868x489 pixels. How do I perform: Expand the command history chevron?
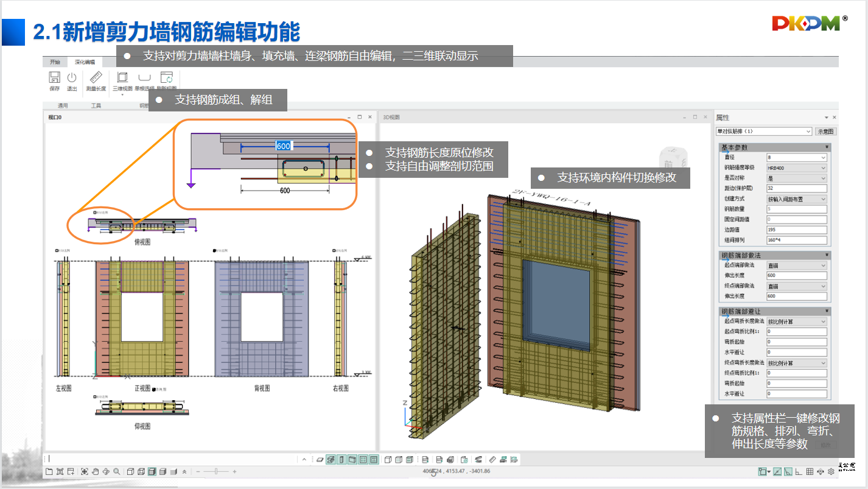304,459
